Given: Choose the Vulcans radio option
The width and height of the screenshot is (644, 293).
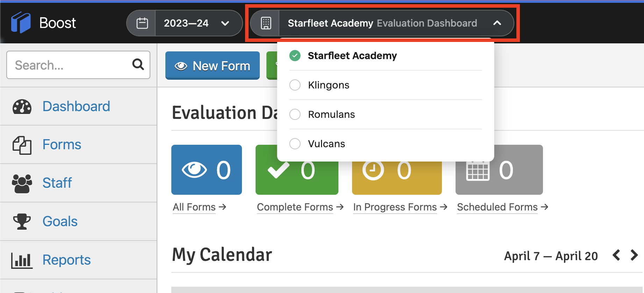Looking at the screenshot, I should pyautogui.click(x=295, y=144).
